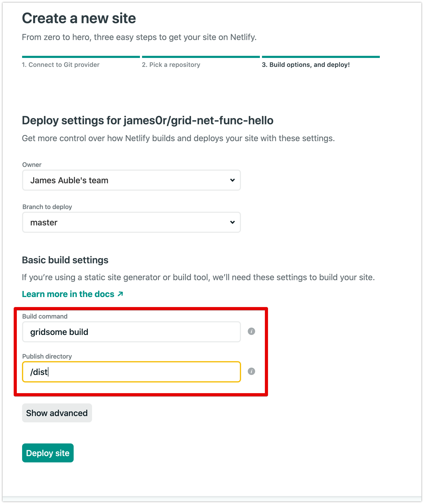The image size is (424, 504).
Task: Switch to step 1 Connect to Git provider
Action: [x=60, y=65]
